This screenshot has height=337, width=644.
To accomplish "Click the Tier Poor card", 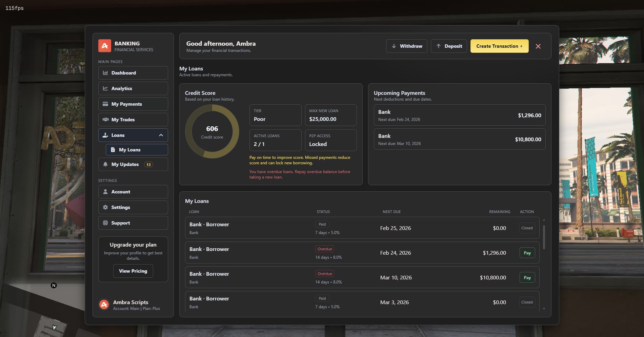I will click(x=276, y=115).
